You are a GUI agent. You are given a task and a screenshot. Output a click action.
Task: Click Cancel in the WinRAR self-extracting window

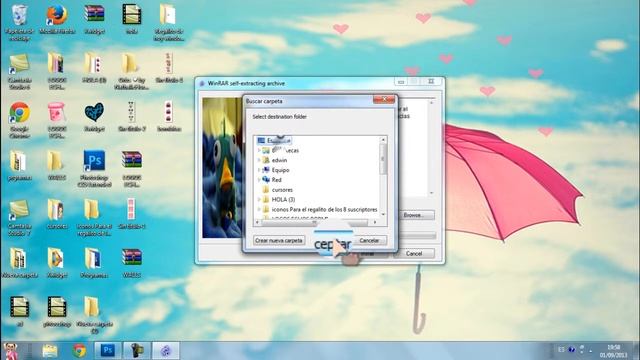[414, 253]
